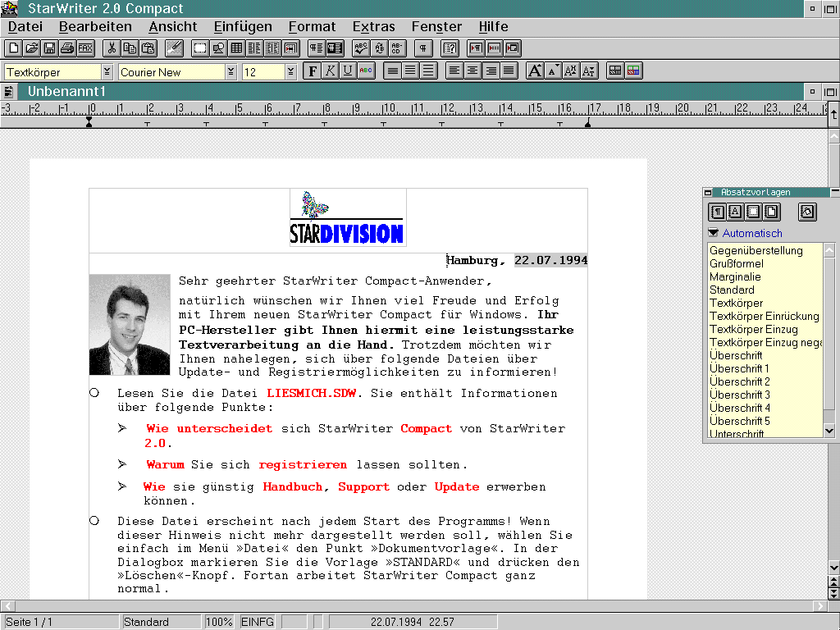Screen dimensions: 840x630
Task: Select Überschrift 1 in styles list
Action: pyautogui.click(x=739, y=368)
